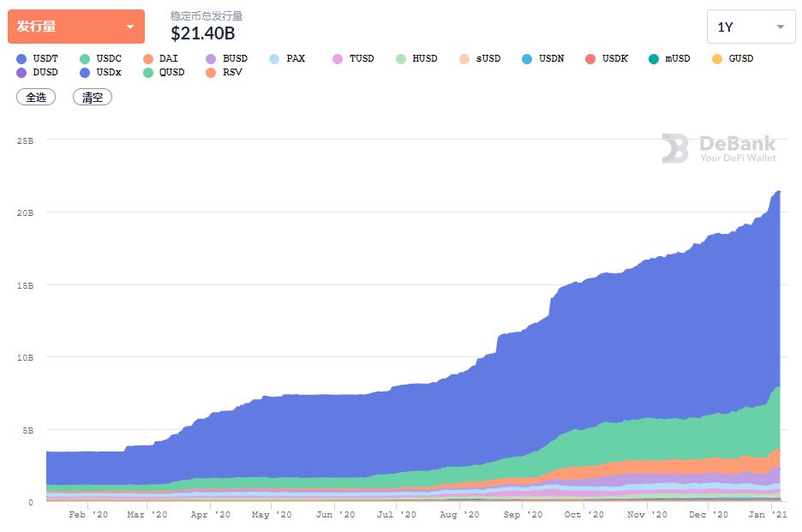
Task: Click the USDK legend marker icon
Action: pyautogui.click(x=590, y=59)
